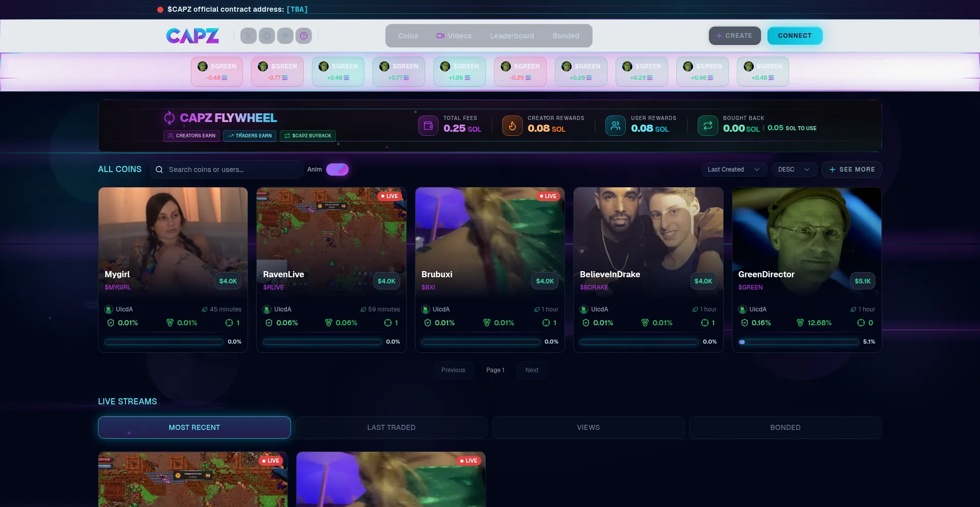This screenshot has width=980, height=507.
Task: Click the Create button
Action: click(734, 36)
